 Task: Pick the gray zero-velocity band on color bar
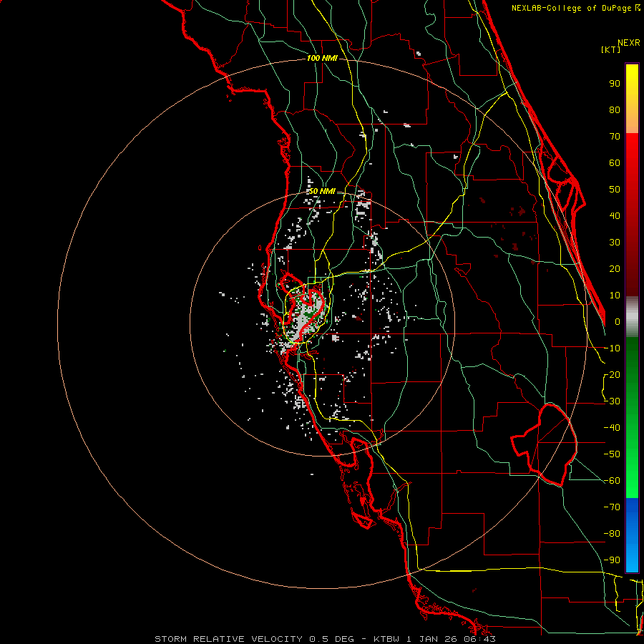click(632, 317)
